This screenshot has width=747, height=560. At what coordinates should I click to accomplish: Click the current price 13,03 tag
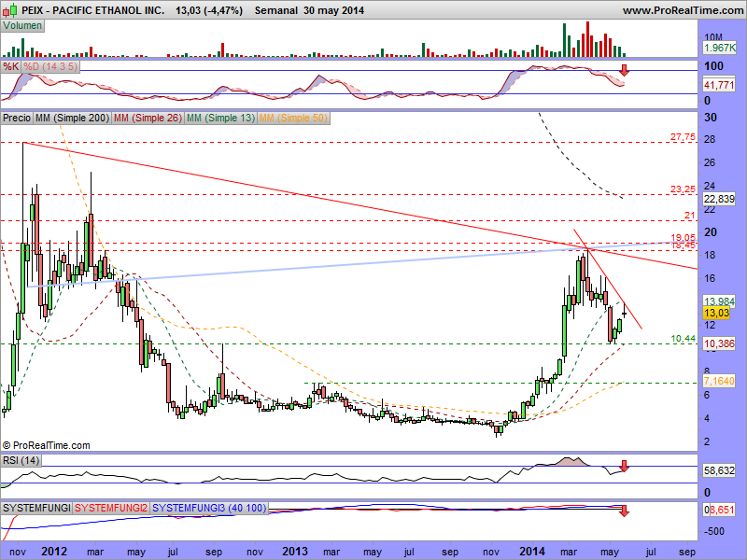(716, 313)
